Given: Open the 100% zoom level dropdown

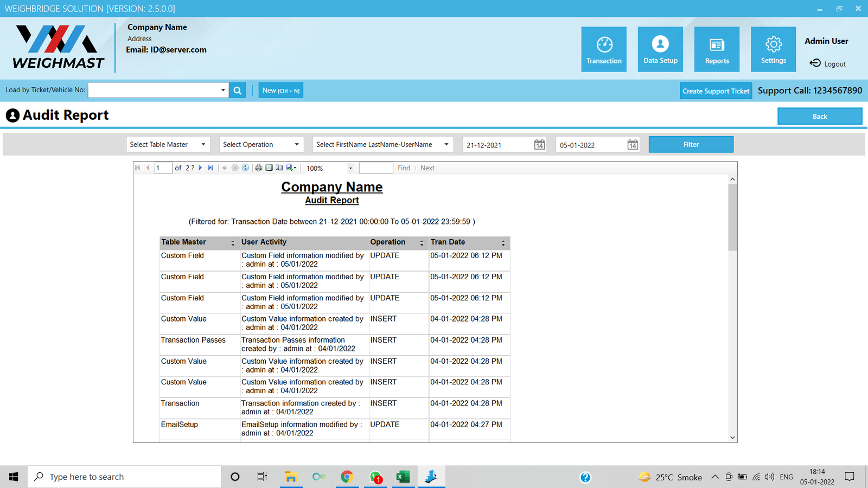Looking at the screenshot, I should 350,168.
